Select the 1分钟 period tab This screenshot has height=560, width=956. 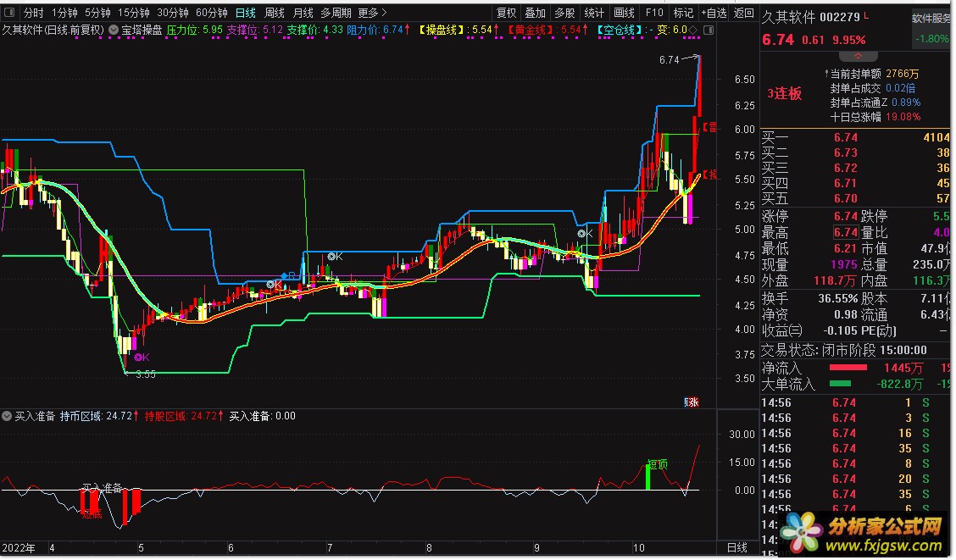tap(64, 13)
